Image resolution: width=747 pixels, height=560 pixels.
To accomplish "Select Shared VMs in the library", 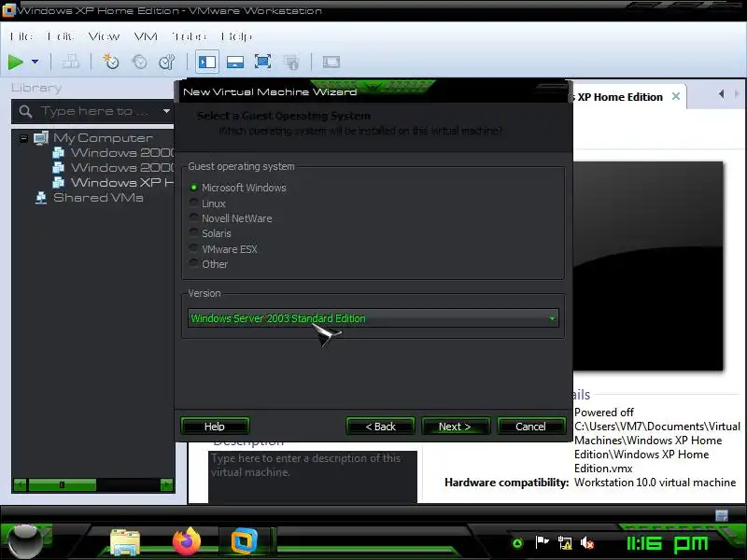I will pos(98,197).
